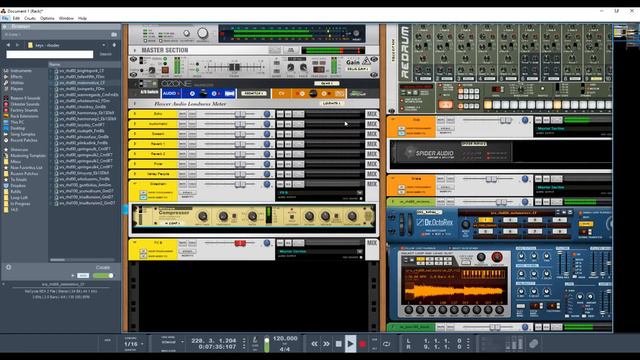Toggle loop mode in the transport
Viewport: 640px width, 360px height.
tap(386, 344)
